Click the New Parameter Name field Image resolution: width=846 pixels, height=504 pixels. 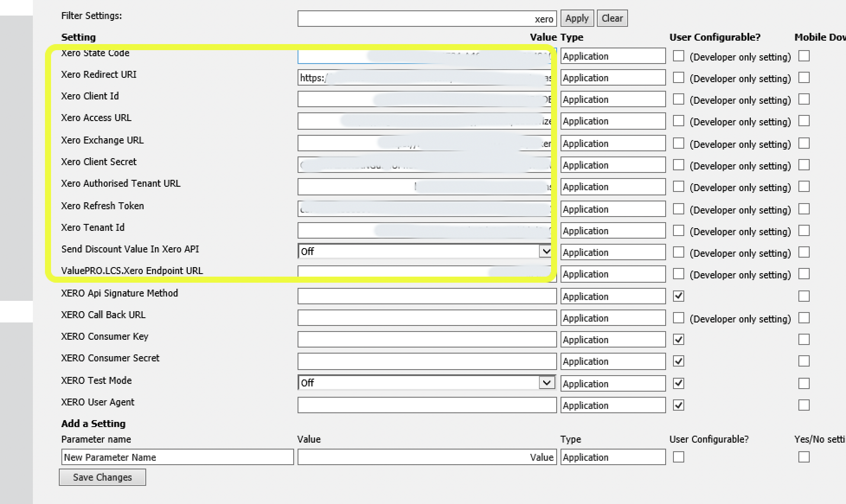[x=177, y=457]
